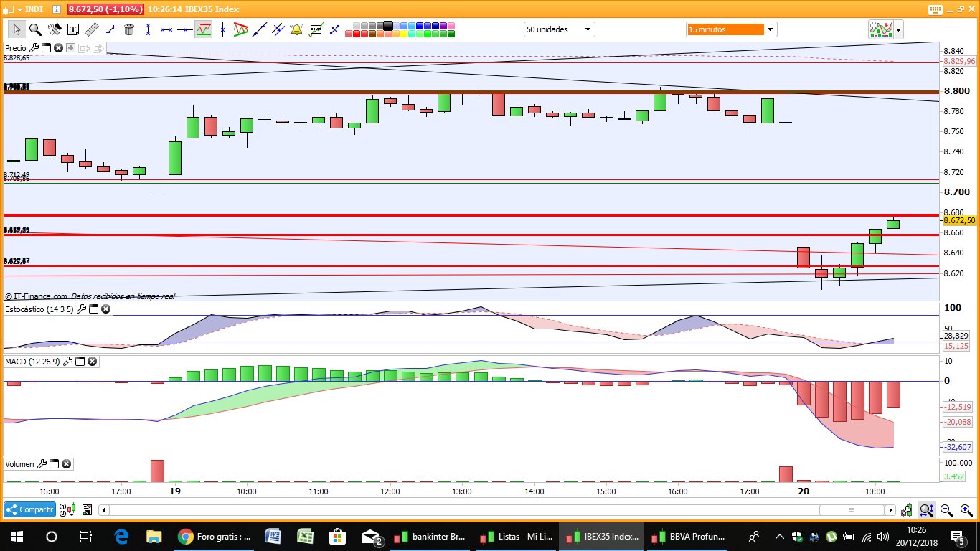Select the horizontal distance measure tool
This screenshot has height=551, width=980.
coord(166,29)
